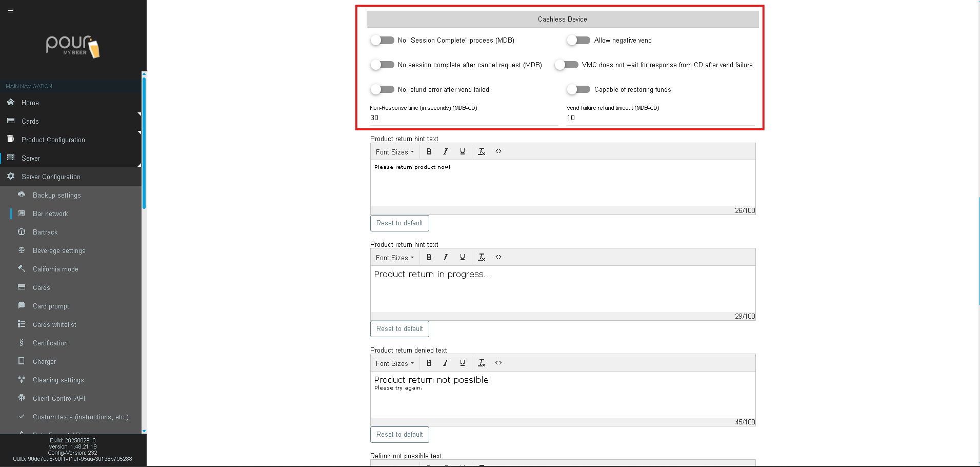
Task: Open source code view in denied text editor
Action: 498,363
